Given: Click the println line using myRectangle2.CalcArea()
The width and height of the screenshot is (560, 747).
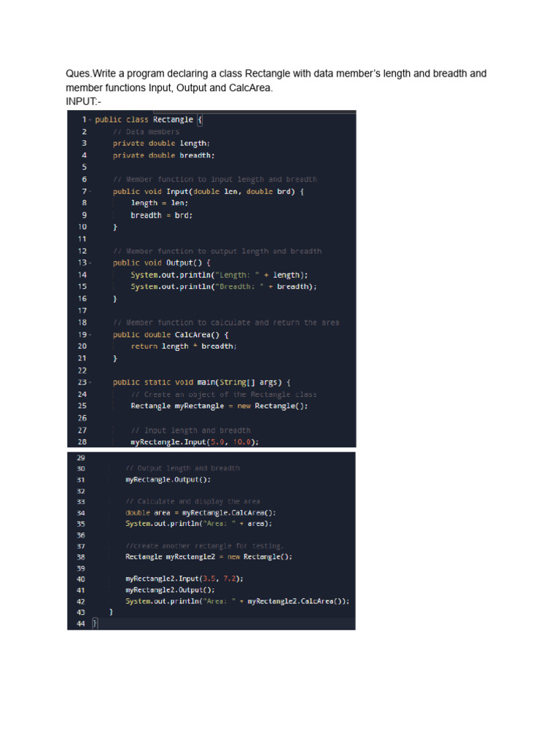Looking at the screenshot, I should (237, 601).
